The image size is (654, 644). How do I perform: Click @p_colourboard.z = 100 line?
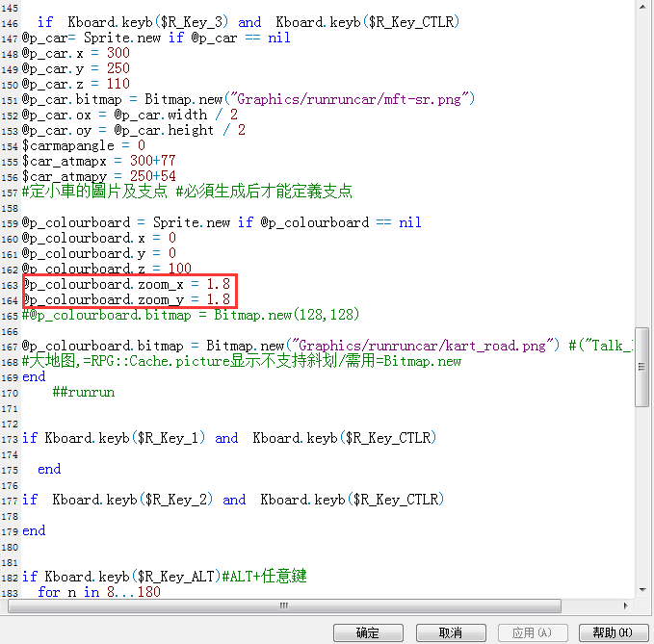click(107, 269)
